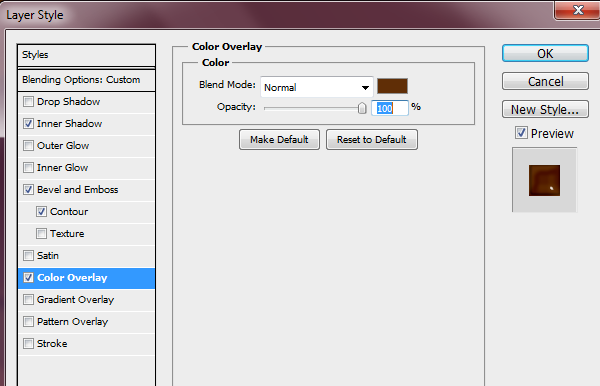Image resolution: width=600 pixels, height=386 pixels.
Task: Click the New Style... button
Action: (x=545, y=110)
